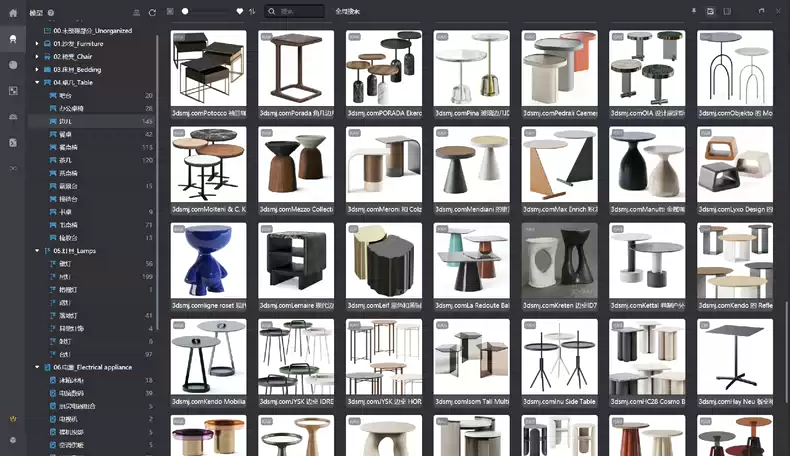This screenshot has height=456, width=790.
Task: Open the inu Side Table thumbnail
Action: (x=559, y=357)
